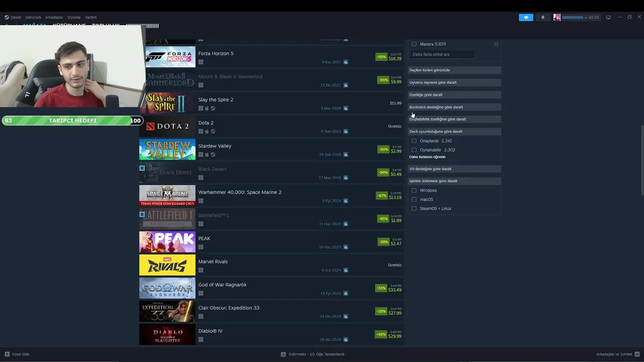644x362 pixels.
Task: Click the -90% discount badge for Black Desert
Action: tap(383, 172)
